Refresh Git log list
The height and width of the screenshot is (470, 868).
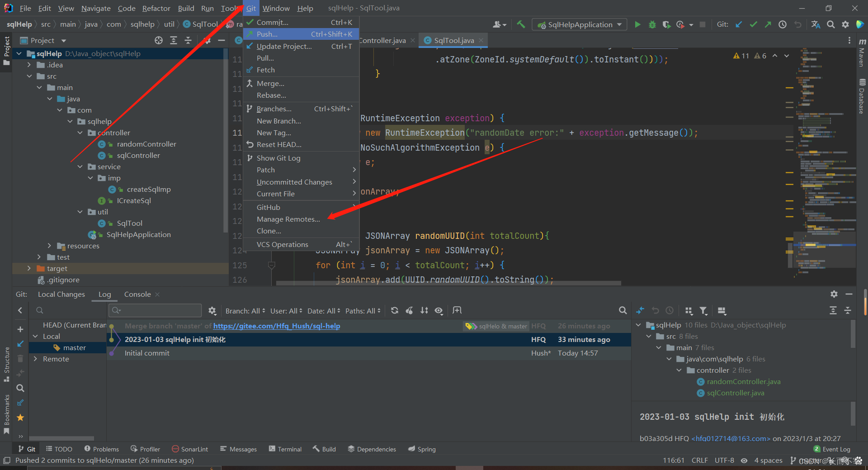pos(395,310)
